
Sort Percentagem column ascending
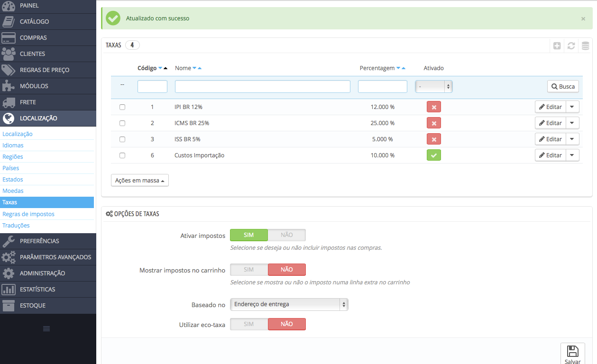pos(404,68)
